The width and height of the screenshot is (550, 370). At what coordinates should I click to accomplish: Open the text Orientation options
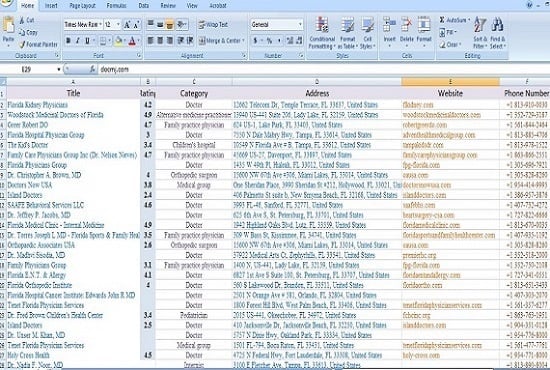[182, 24]
